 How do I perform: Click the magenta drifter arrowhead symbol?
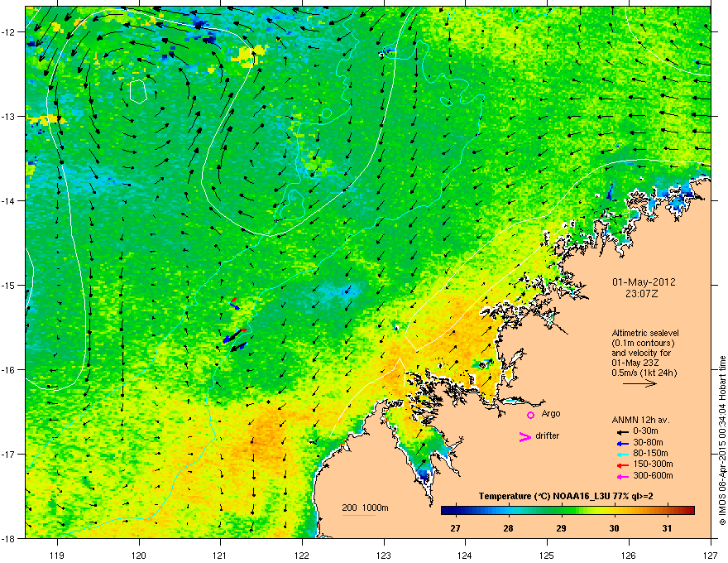[x=525, y=436]
